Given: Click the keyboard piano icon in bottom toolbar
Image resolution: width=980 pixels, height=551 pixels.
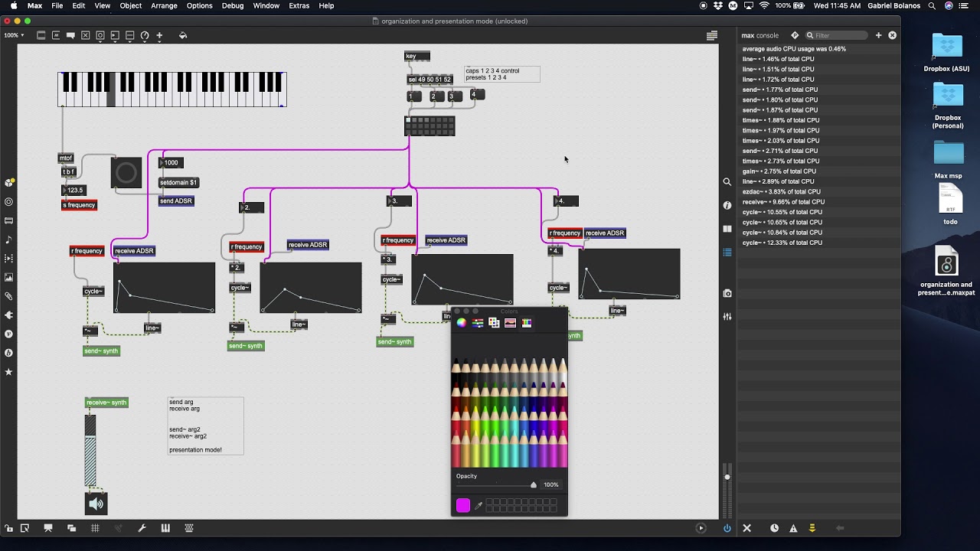Looking at the screenshot, I should click(165, 528).
